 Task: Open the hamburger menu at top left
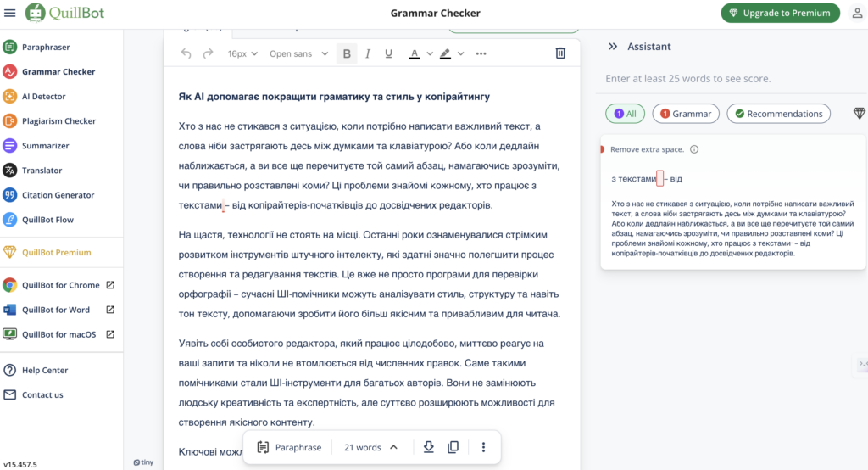[x=10, y=13]
